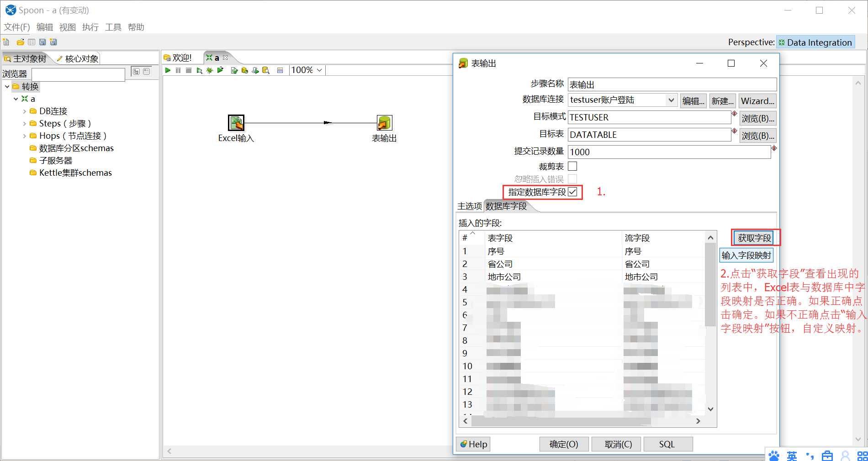Open the Help button in the dialog
Viewport: 868px width, 461px height.
tap(473, 444)
